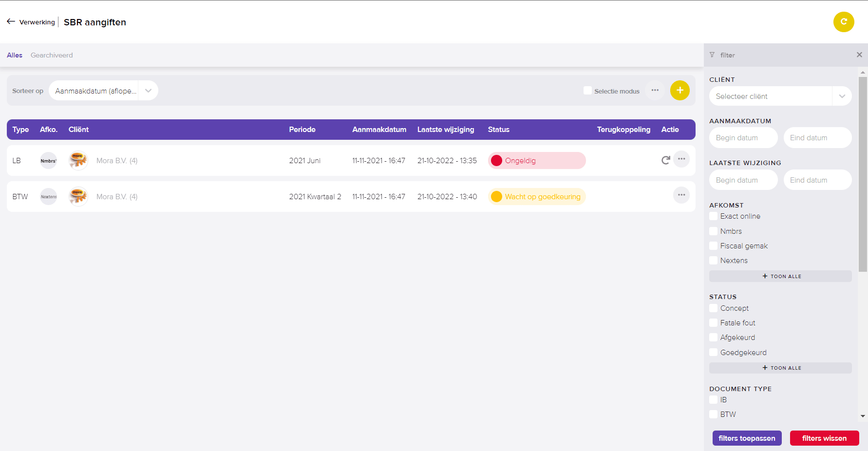Open the toolbar more-options dots beside Selectie modus

point(655,91)
